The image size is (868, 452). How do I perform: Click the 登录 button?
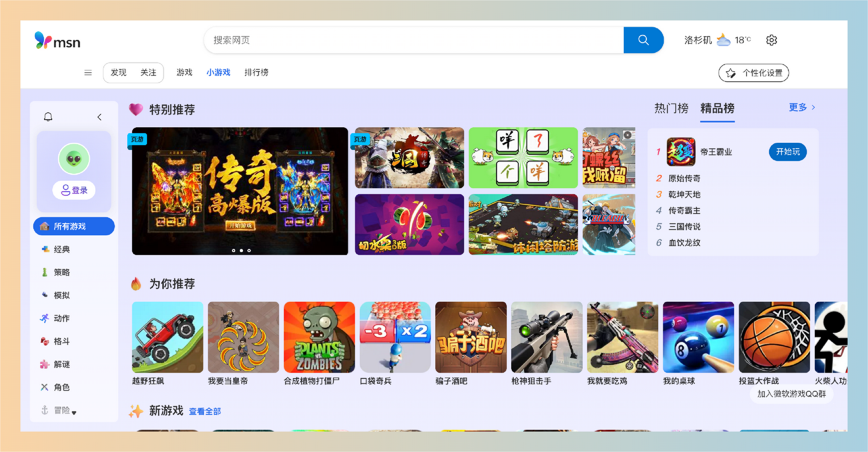tap(74, 190)
